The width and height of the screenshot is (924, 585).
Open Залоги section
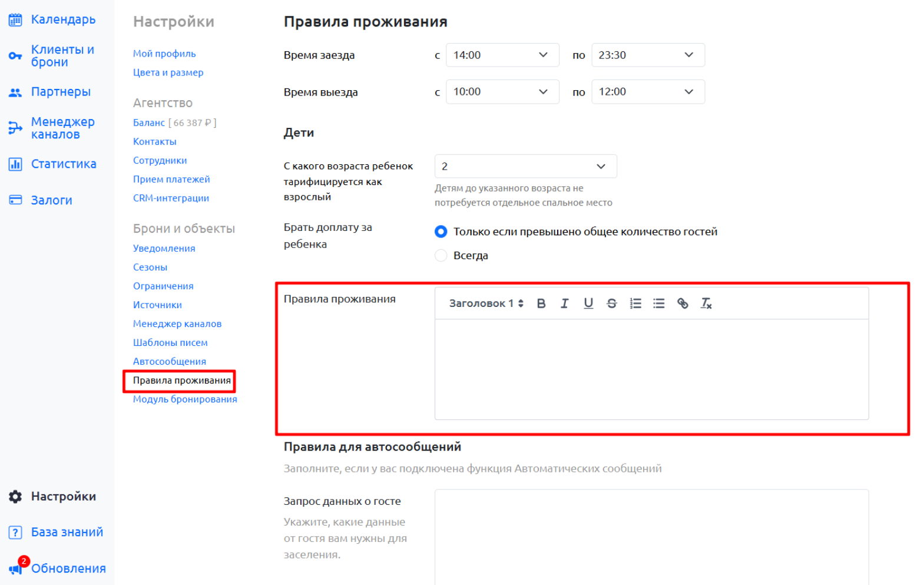(52, 200)
